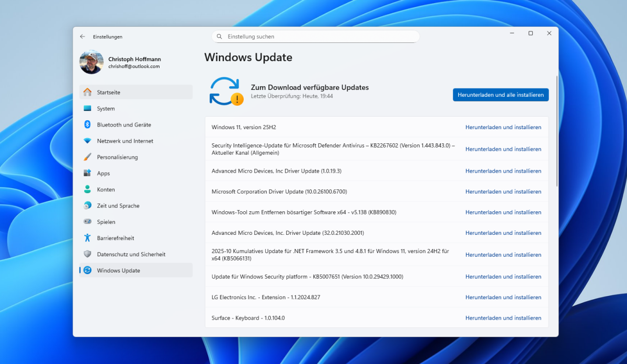Open Datenschutz und Sicherheit section
627x364 pixels.
point(131,254)
